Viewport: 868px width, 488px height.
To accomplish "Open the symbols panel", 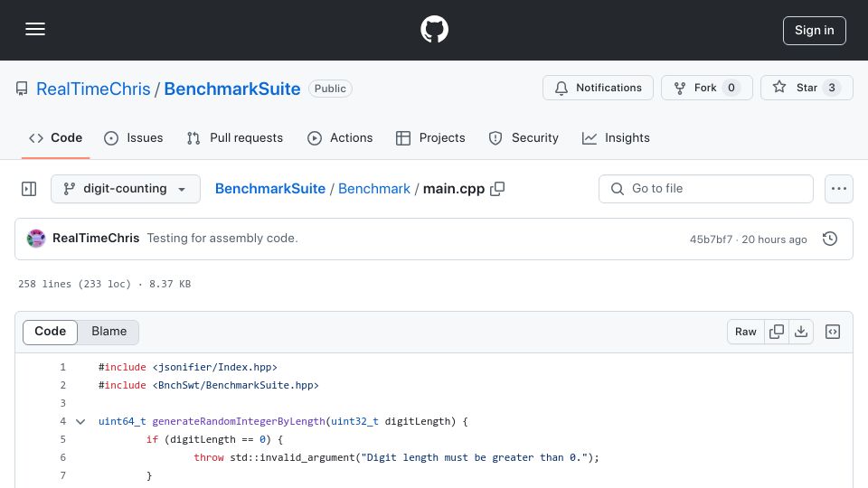I will coord(833,332).
